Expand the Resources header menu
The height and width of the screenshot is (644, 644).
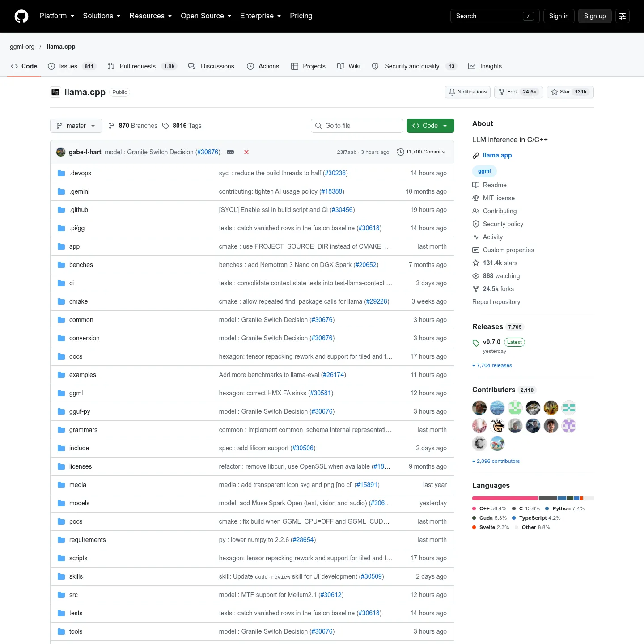(x=151, y=16)
